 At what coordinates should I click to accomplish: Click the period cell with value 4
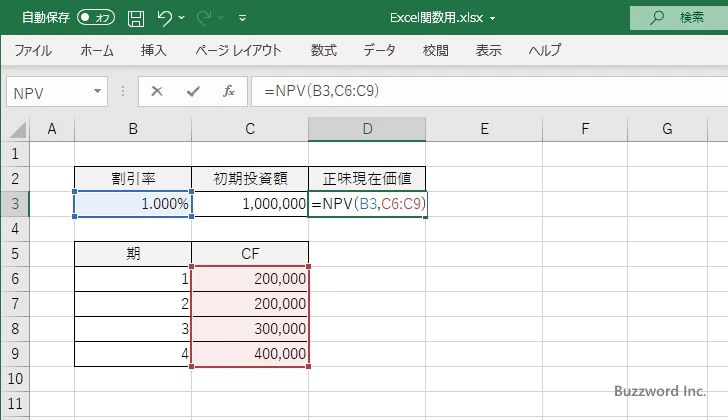133,354
